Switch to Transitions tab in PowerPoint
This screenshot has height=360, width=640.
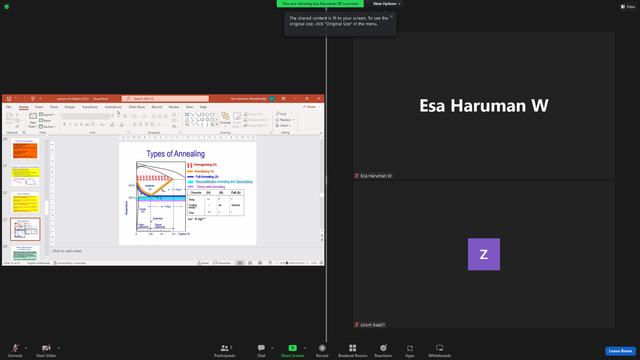tap(89, 107)
